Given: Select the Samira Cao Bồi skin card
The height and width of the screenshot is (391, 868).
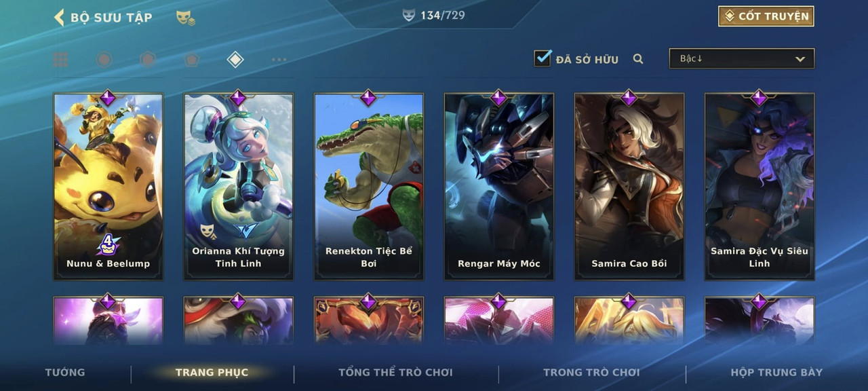Looking at the screenshot, I should (x=629, y=187).
